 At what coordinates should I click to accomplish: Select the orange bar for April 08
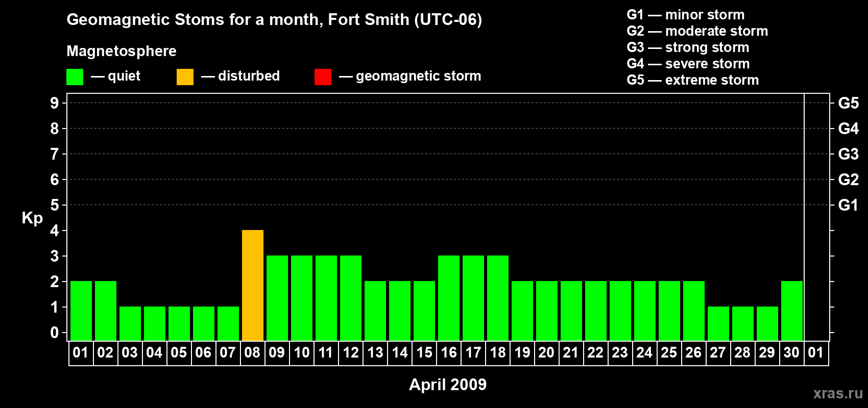(253, 285)
